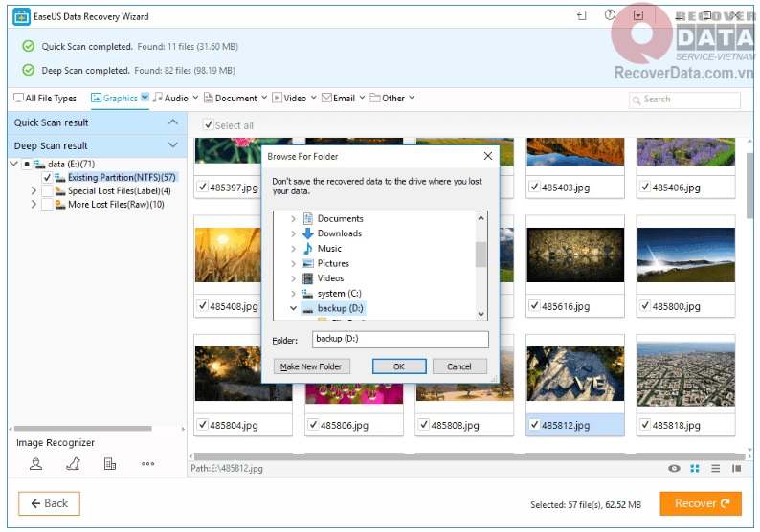Close the Browse For Folder dialog
Screen dimensions: 760x532
(x=488, y=156)
